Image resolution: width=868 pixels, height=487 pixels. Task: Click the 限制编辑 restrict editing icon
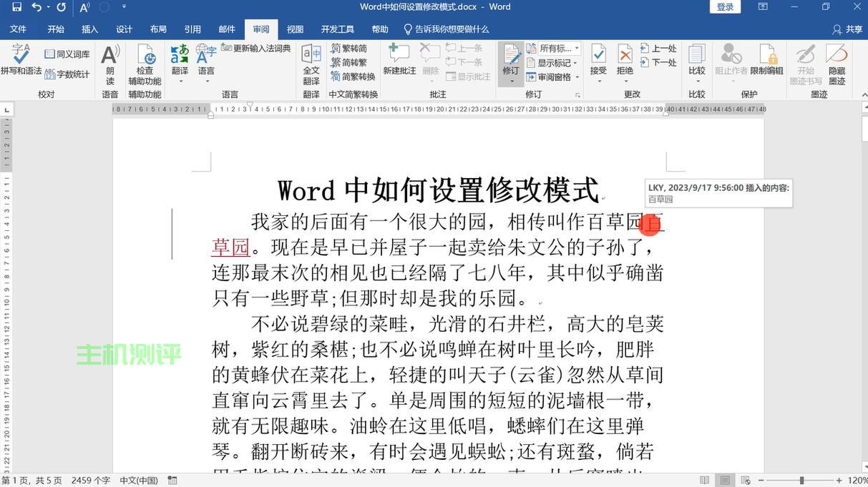tap(766, 55)
